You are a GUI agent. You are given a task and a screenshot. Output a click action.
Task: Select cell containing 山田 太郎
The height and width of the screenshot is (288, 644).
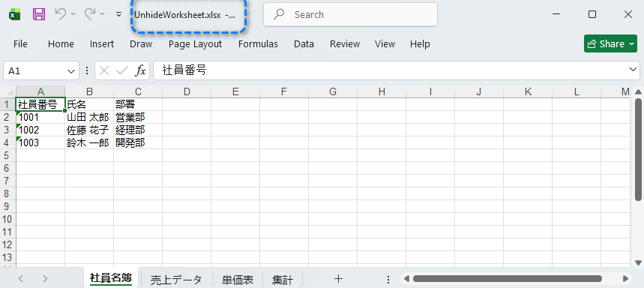coord(89,117)
